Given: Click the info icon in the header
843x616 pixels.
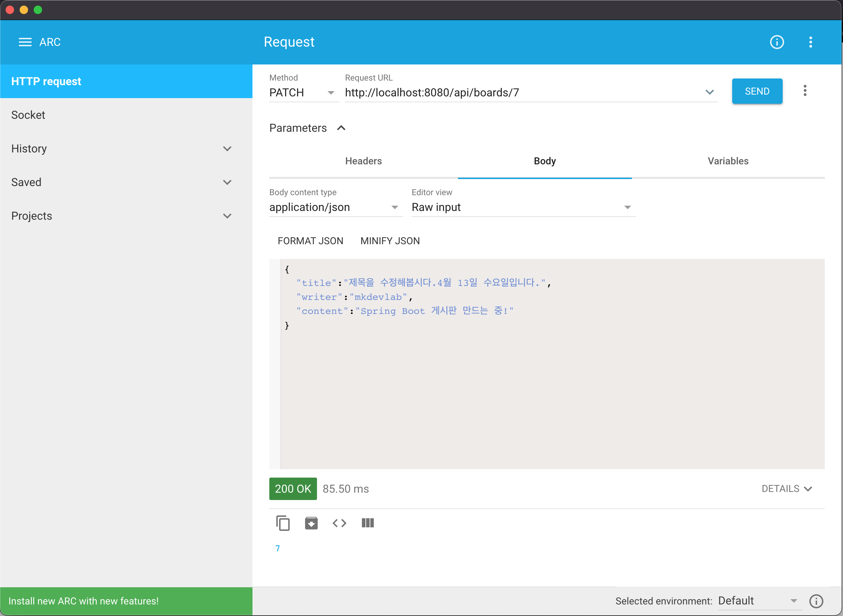Looking at the screenshot, I should (x=777, y=42).
